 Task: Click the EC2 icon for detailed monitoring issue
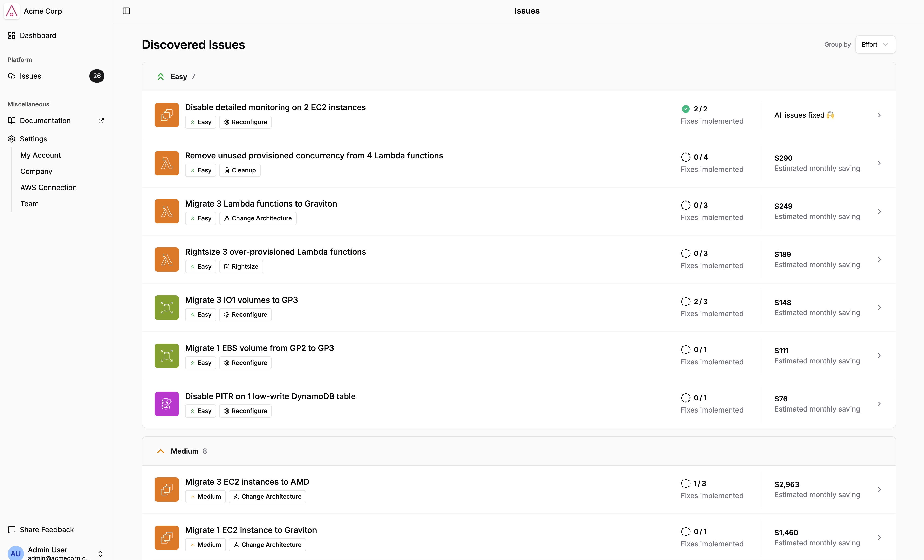click(167, 115)
